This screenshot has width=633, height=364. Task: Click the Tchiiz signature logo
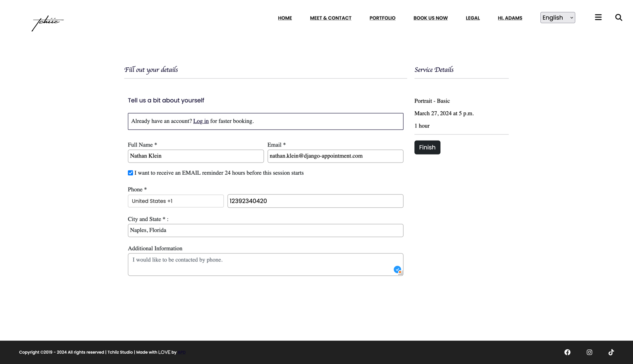[x=48, y=23]
